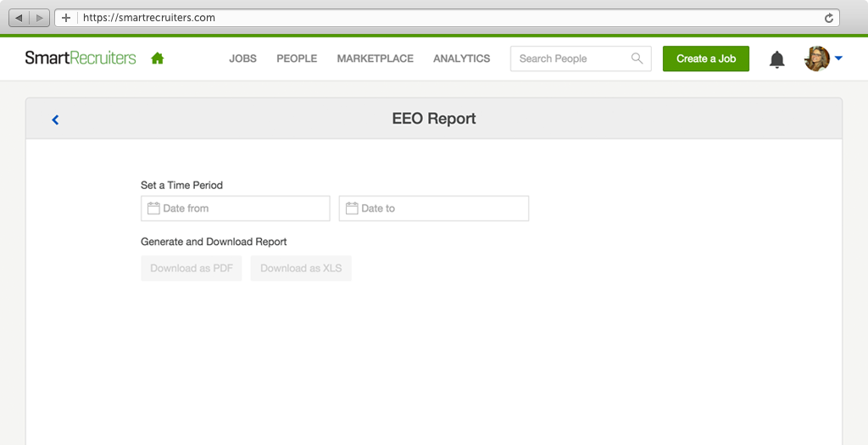
Task: Open the PEOPLE menu
Action: (x=297, y=58)
